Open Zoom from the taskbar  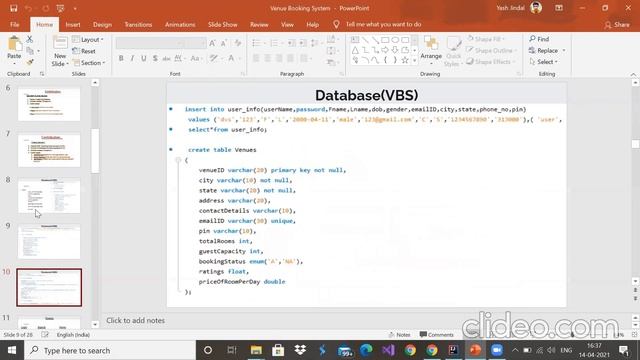click(497, 350)
